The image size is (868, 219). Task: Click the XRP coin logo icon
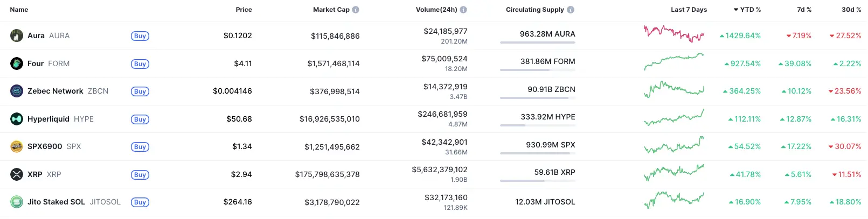pos(17,174)
